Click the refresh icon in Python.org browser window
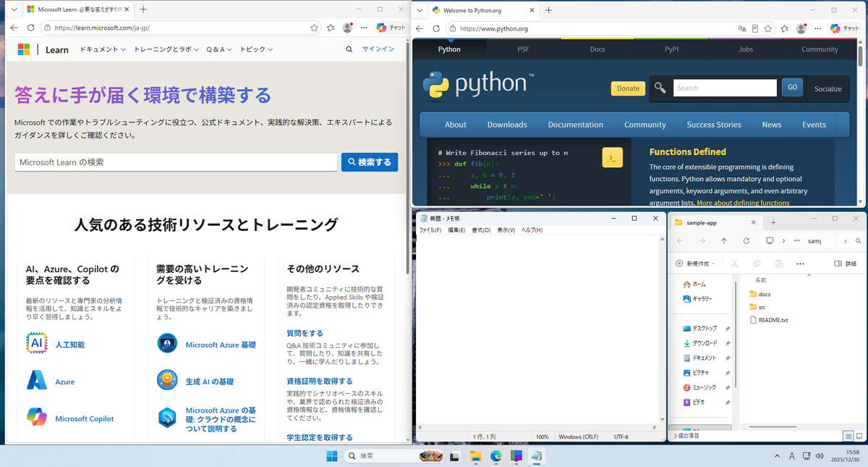This screenshot has height=467, width=868. tap(436, 28)
